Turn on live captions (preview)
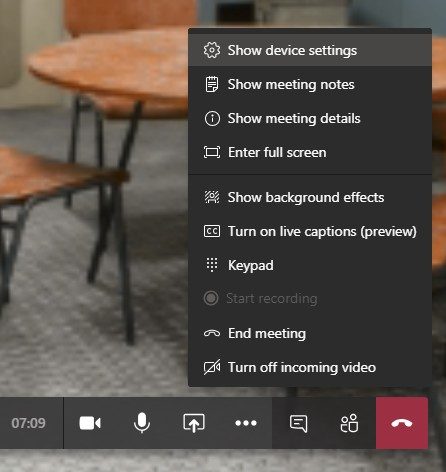Image resolution: width=446 pixels, height=472 pixels. pos(310,231)
